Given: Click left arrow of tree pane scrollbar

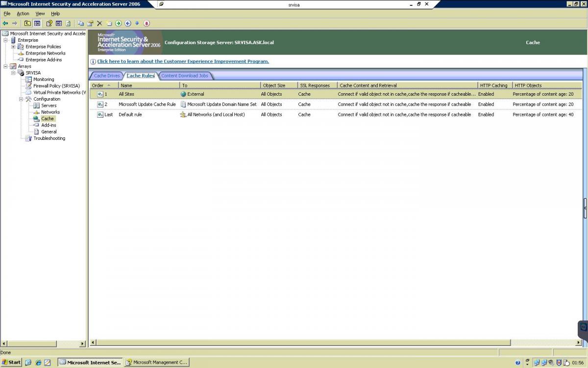Looking at the screenshot, I should (x=4, y=344).
